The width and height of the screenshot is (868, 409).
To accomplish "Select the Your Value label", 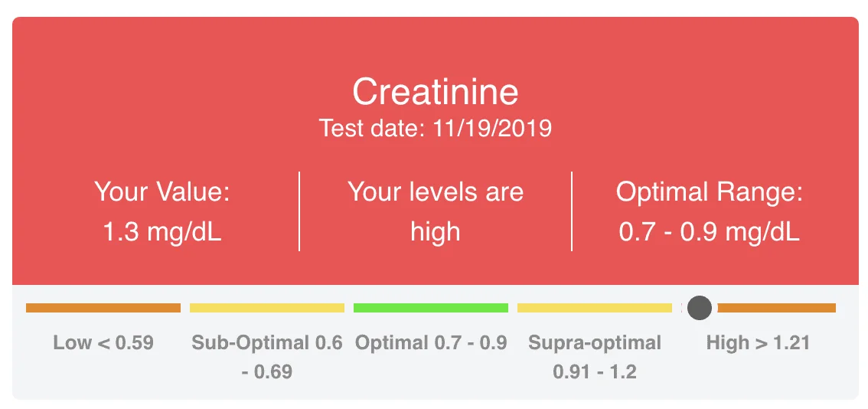I will tap(162, 192).
